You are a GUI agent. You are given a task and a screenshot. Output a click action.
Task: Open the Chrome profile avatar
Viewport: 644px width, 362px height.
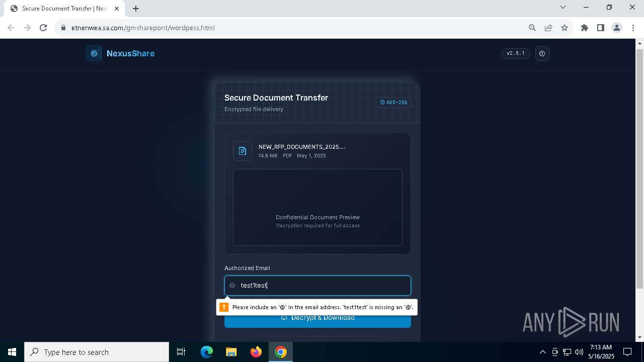[617, 28]
